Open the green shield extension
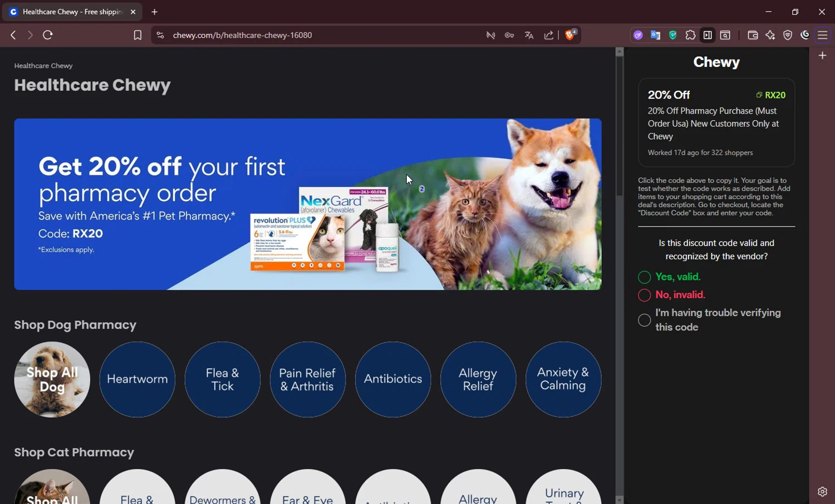Image resolution: width=835 pixels, height=504 pixels. point(673,35)
